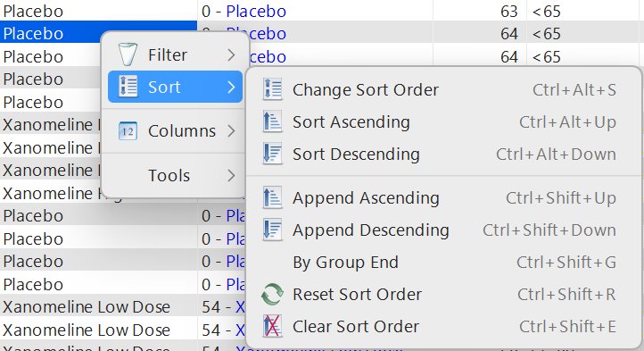
Task: Choose Clear Sort Order
Action: coord(443,326)
